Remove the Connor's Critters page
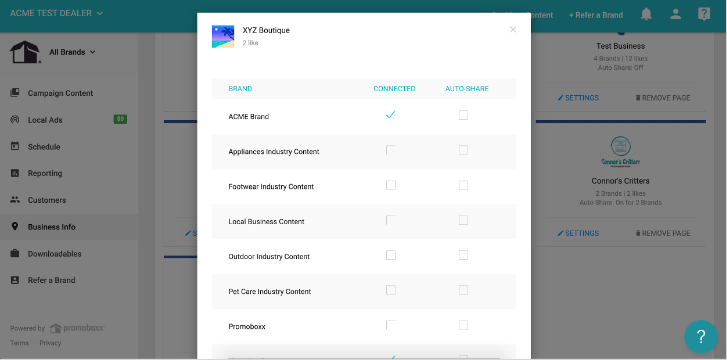Screen dimensions: 727x360 (x=663, y=233)
